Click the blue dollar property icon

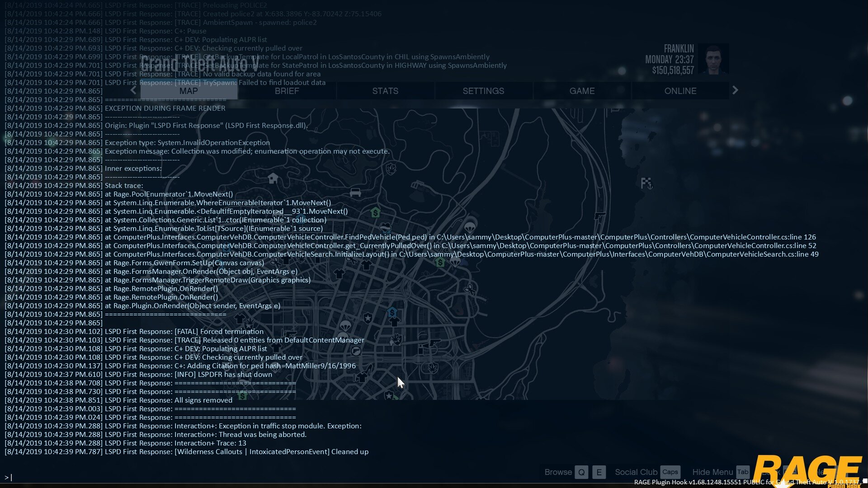tap(392, 312)
